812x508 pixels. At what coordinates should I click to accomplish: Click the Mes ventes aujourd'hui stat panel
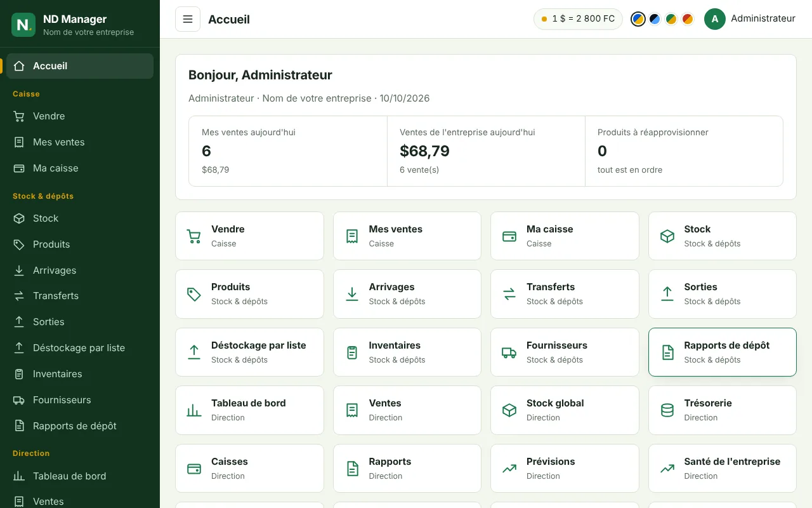[x=288, y=151]
